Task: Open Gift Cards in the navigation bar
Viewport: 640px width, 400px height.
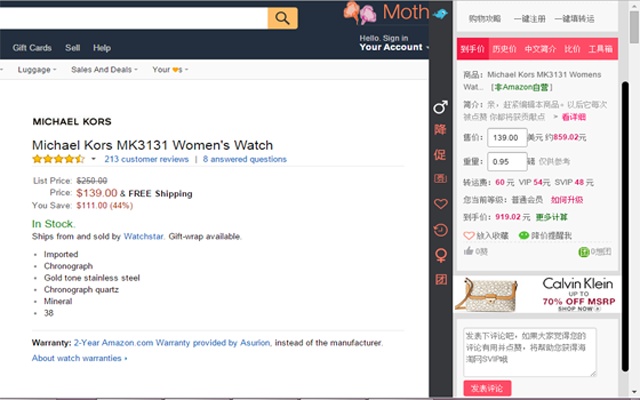Action: click(x=32, y=48)
